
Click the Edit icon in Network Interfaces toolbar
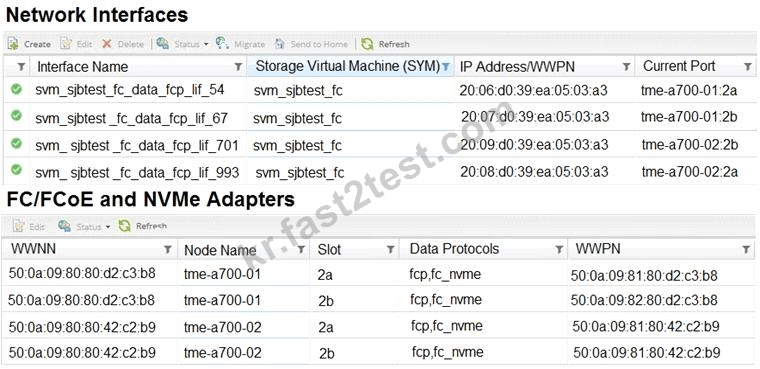click(66, 44)
